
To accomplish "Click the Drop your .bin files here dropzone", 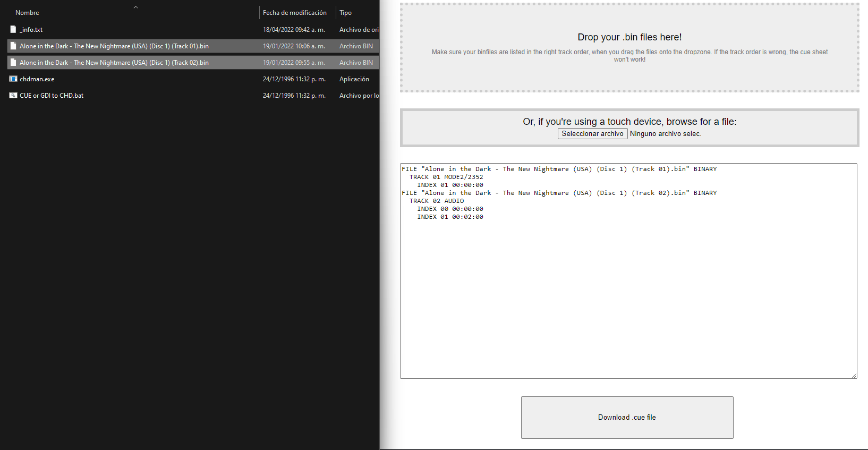I will pyautogui.click(x=629, y=48).
